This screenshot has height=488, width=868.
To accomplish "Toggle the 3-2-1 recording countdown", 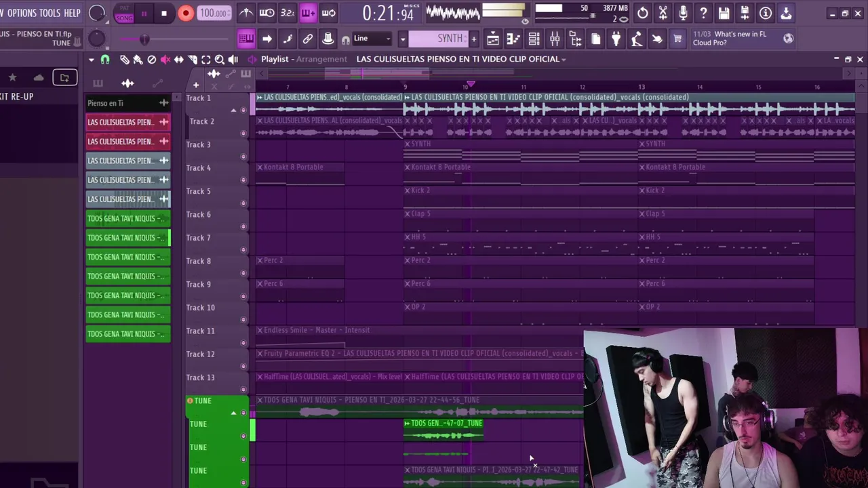I will pyautogui.click(x=288, y=13).
